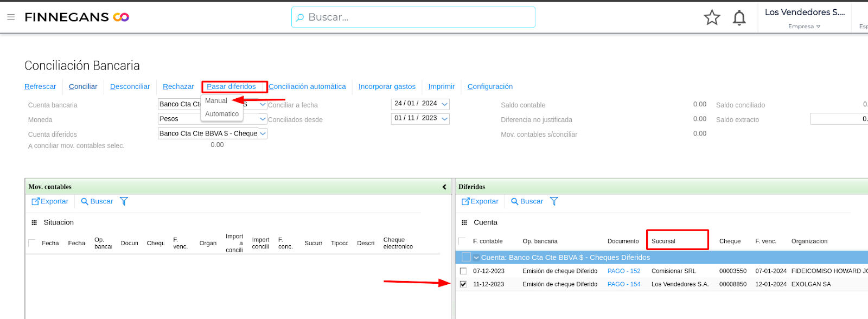Select Automatico from Pasar diferidos menu

222,114
